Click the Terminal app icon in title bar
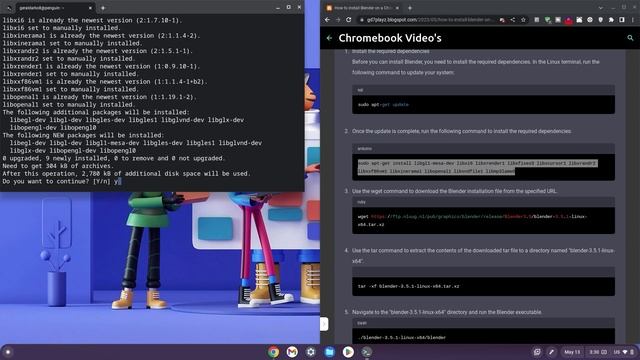 pos(8,8)
